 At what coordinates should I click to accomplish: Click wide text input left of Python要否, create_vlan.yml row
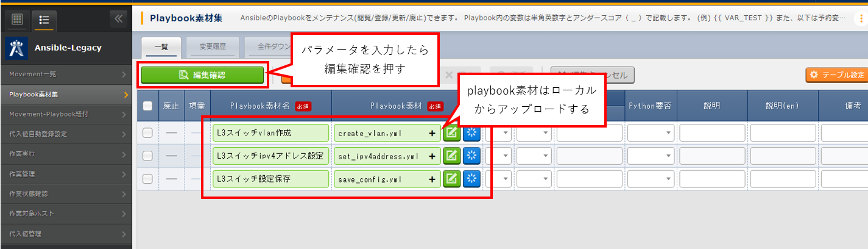pyautogui.click(x=589, y=133)
